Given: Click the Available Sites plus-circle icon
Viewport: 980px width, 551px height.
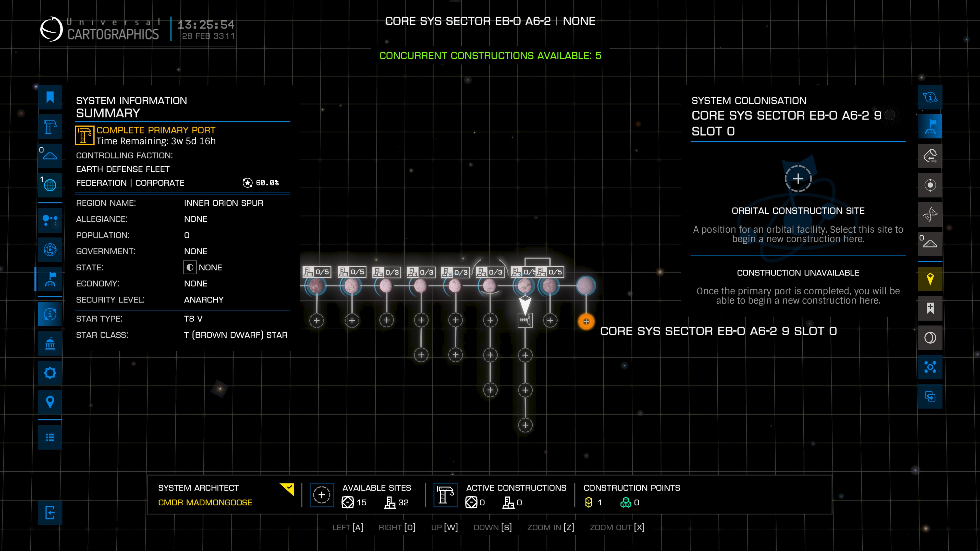Looking at the screenshot, I should 322,495.
